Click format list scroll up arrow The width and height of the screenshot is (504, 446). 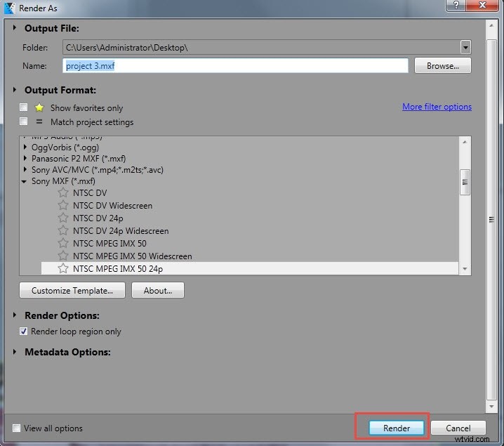pos(465,142)
